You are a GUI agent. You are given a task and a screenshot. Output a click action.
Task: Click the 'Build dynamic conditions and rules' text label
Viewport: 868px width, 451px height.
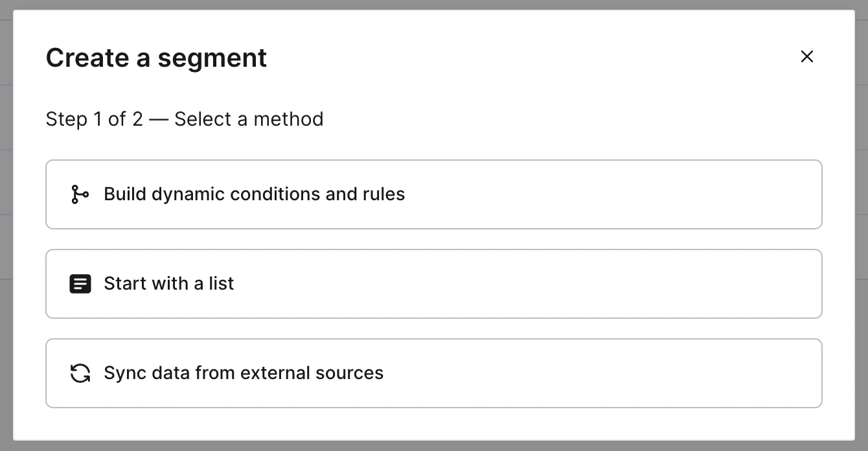(254, 194)
